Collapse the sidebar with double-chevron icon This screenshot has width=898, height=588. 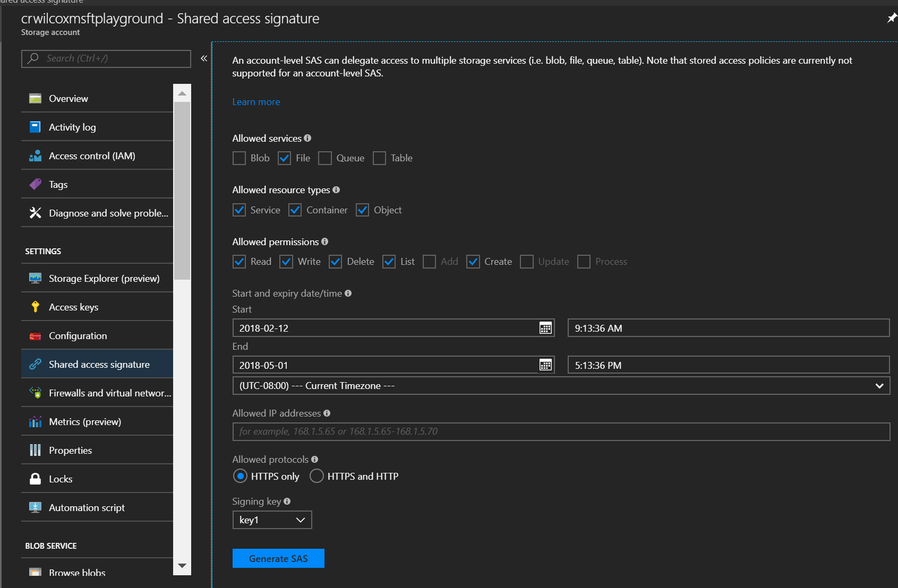[x=204, y=58]
